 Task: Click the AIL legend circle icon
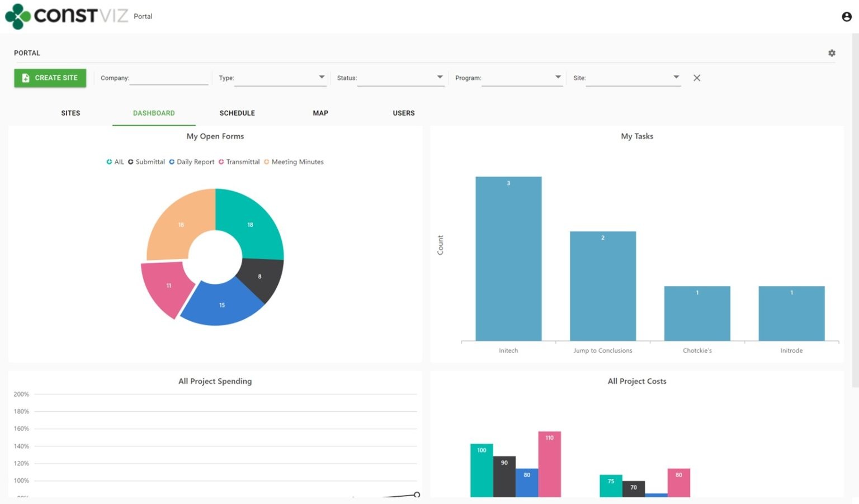(x=109, y=161)
